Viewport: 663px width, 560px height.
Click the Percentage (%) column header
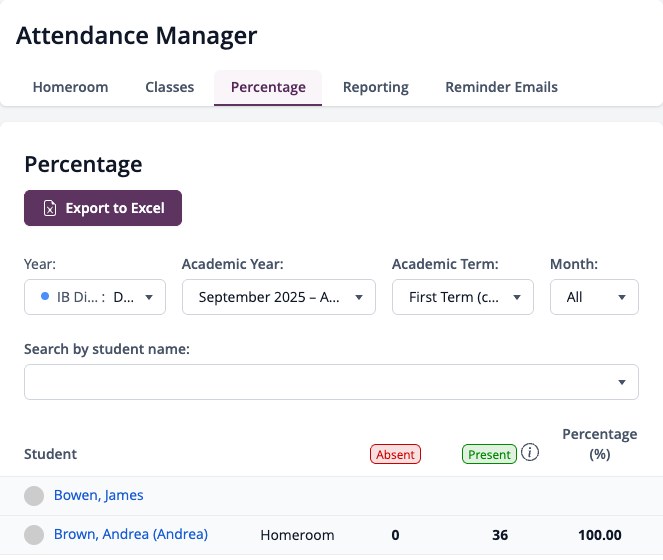(x=600, y=444)
